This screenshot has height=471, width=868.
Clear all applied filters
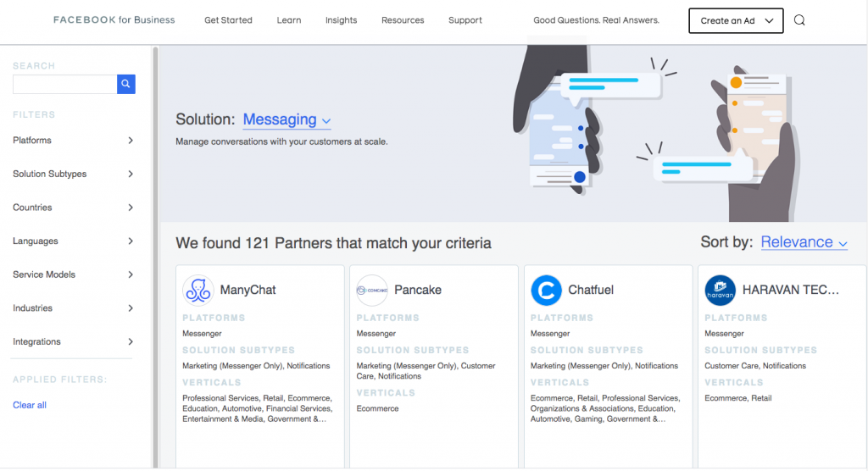(x=30, y=405)
